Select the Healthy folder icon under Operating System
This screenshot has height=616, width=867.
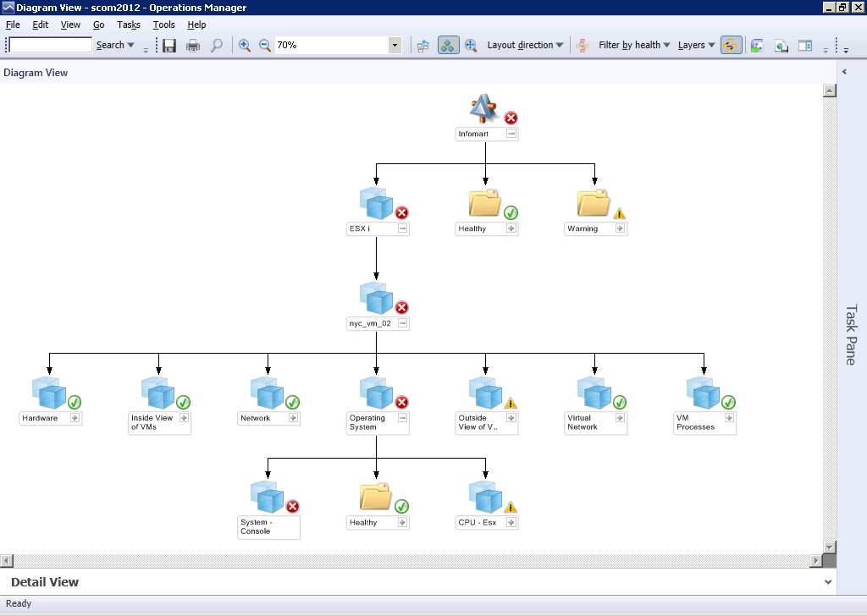(376, 497)
